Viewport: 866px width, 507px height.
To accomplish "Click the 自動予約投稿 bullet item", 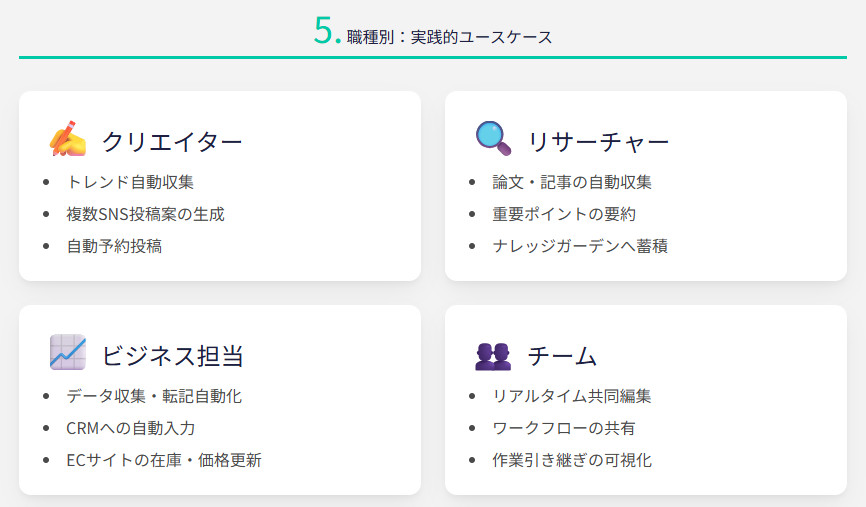I will pos(114,246).
